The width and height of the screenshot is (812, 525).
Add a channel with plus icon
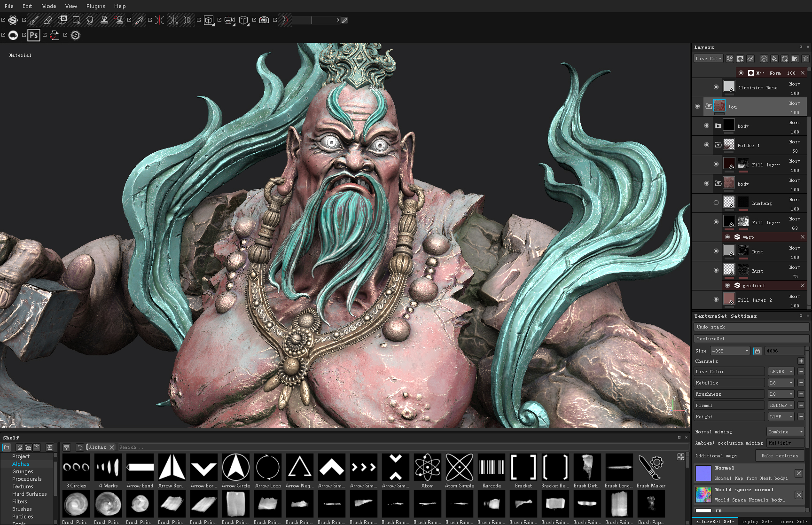point(801,361)
